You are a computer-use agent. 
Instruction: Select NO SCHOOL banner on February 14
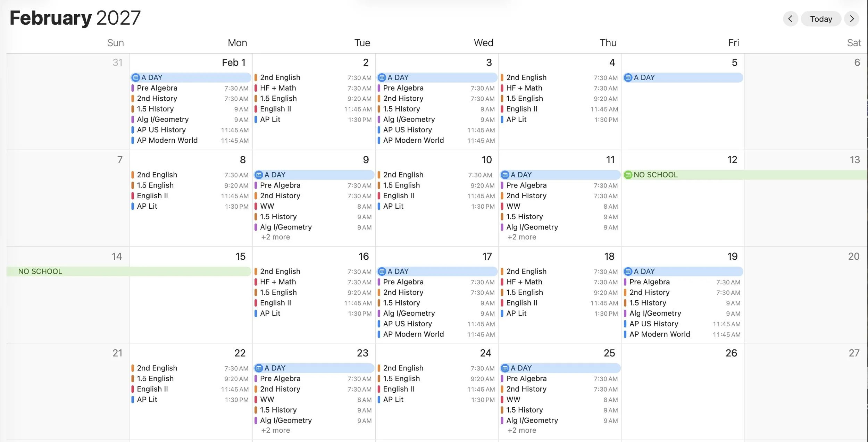pos(129,272)
